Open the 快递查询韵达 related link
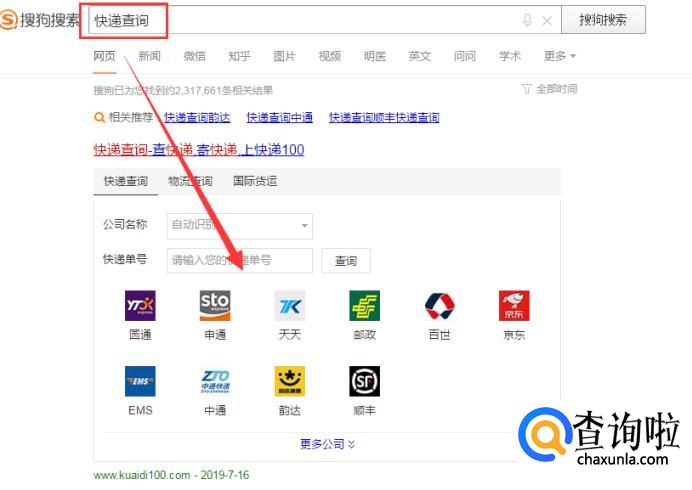The height and width of the screenshot is (490, 692). tap(197, 117)
